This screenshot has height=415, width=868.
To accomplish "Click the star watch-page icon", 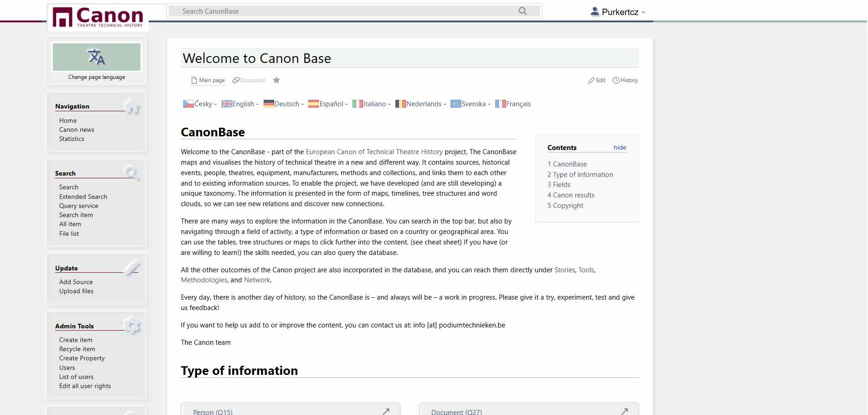I will click(276, 80).
